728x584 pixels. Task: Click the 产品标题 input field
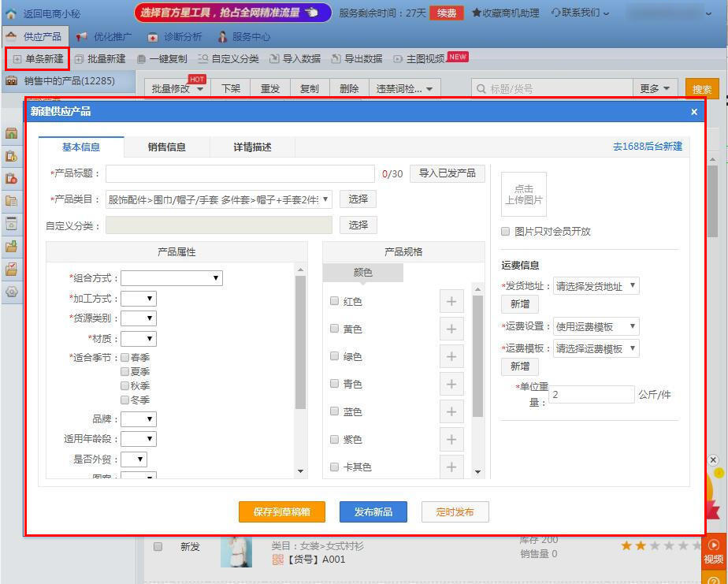point(240,173)
